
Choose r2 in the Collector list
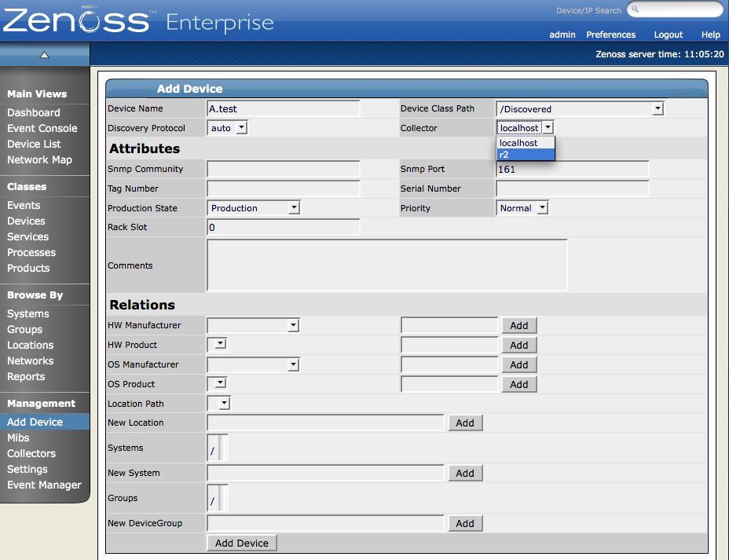coord(526,155)
